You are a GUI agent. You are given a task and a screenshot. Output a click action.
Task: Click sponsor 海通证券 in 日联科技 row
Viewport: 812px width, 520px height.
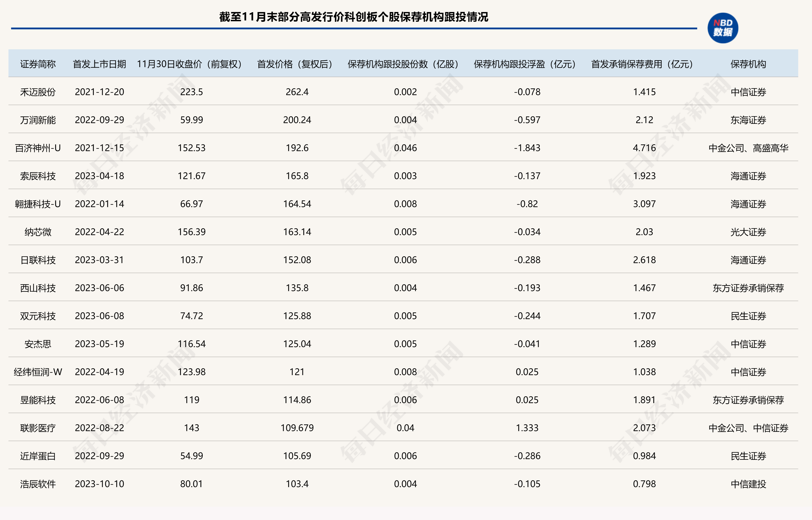pyautogui.click(x=748, y=260)
